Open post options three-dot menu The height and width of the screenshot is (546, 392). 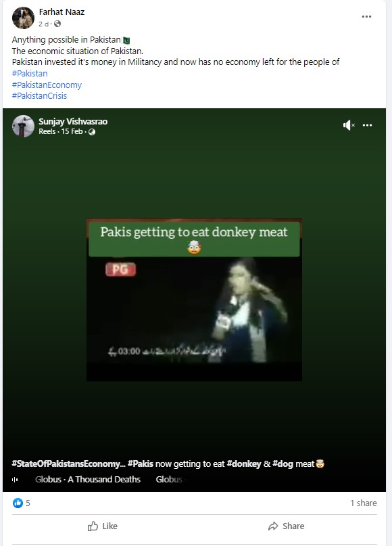366,17
